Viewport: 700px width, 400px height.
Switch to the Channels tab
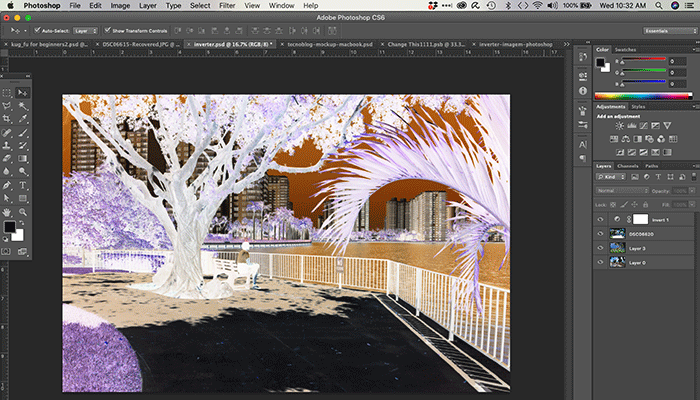coord(627,166)
